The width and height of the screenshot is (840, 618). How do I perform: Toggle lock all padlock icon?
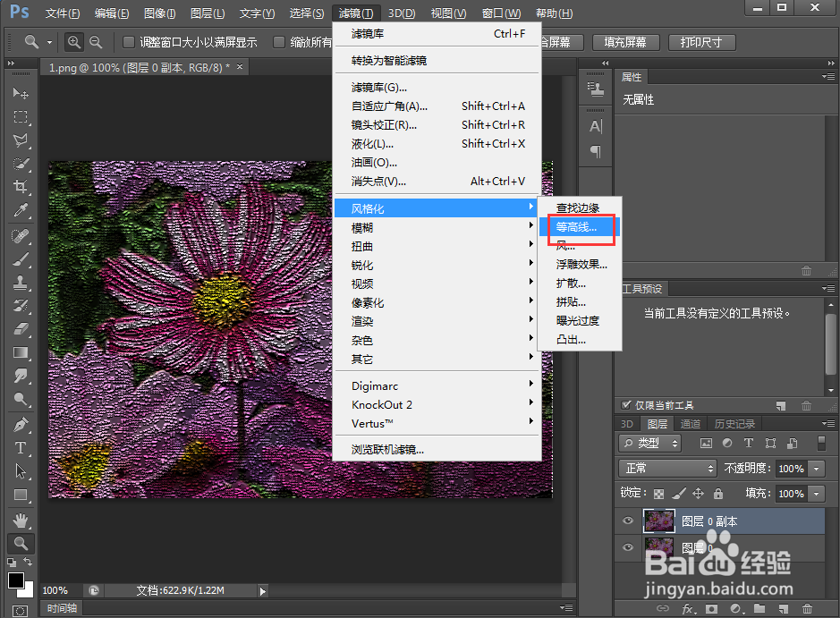[x=718, y=493]
